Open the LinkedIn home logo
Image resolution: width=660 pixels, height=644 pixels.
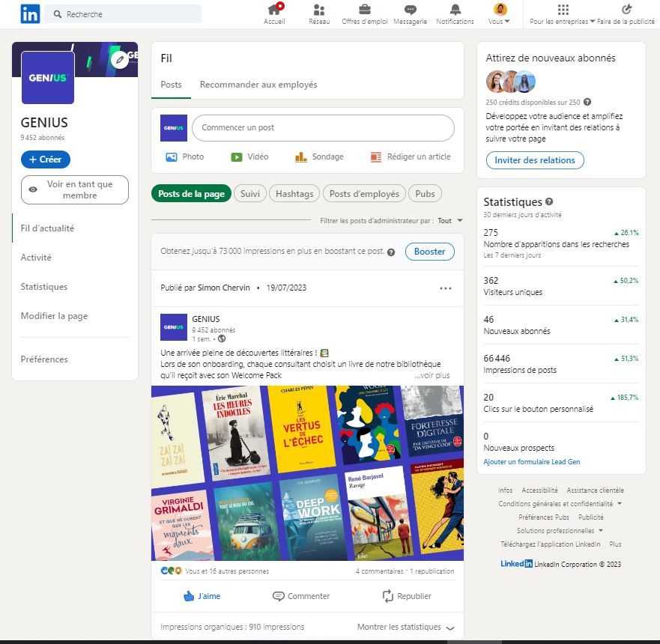(30, 13)
